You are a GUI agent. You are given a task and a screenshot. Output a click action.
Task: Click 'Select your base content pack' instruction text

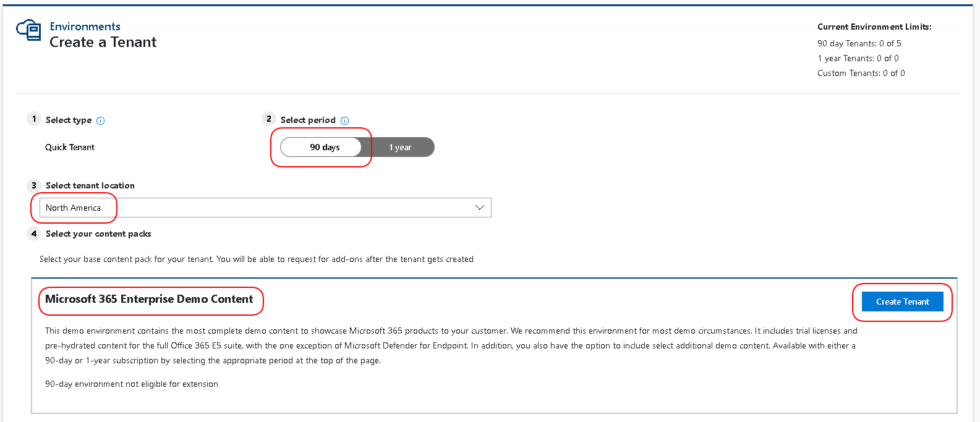point(257,259)
